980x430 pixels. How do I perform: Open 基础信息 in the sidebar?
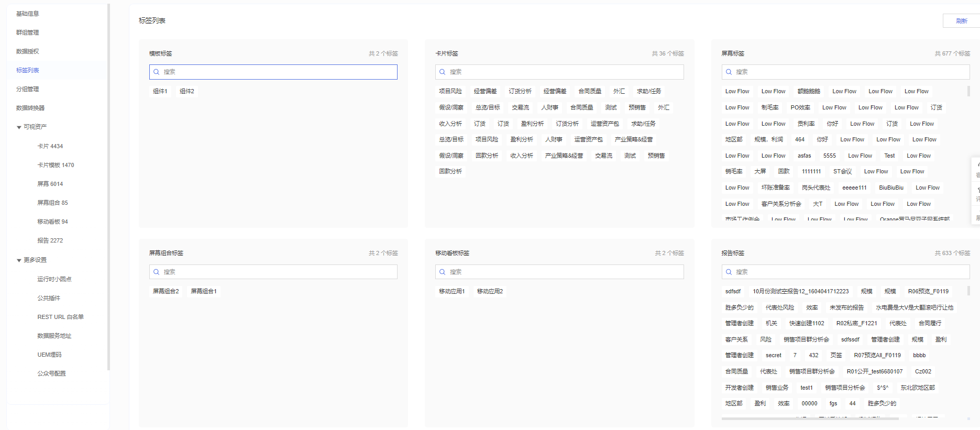click(x=28, y=14)
